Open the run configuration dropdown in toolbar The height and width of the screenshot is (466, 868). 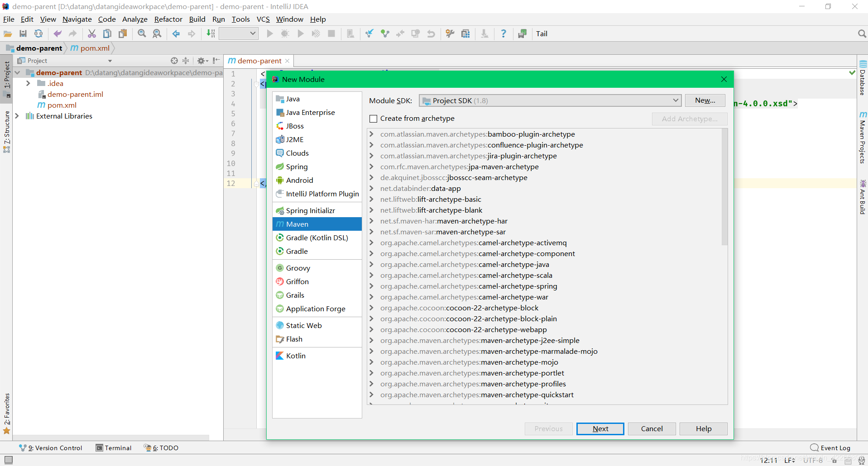pos(239,33)
